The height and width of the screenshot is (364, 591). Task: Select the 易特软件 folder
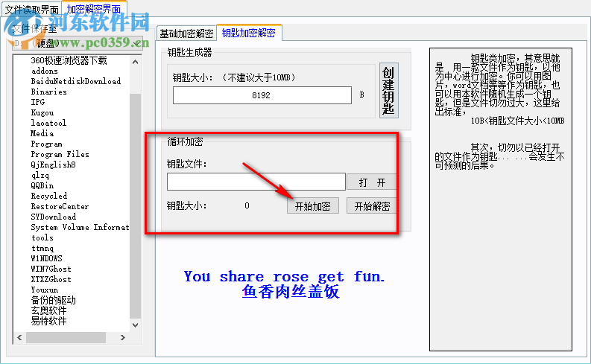coord(48,321)
